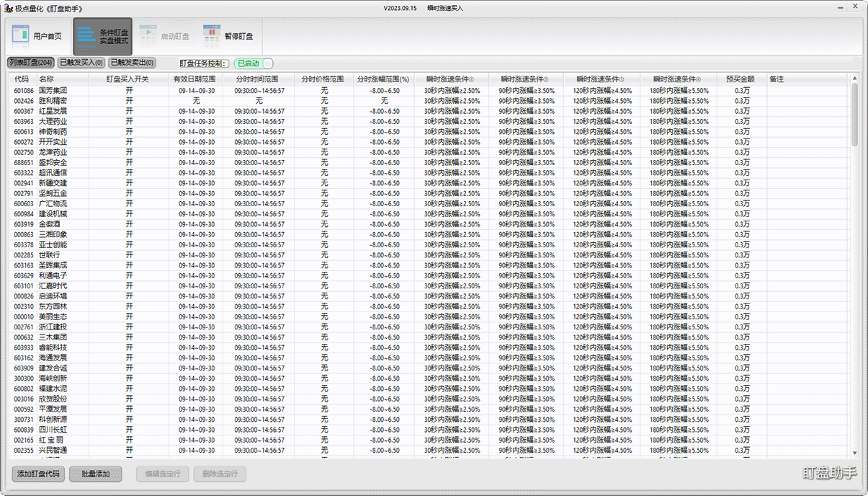Open the 用户首页 home page toolbar icon
This screenshot has height=496, width=868.
(38, 36)
